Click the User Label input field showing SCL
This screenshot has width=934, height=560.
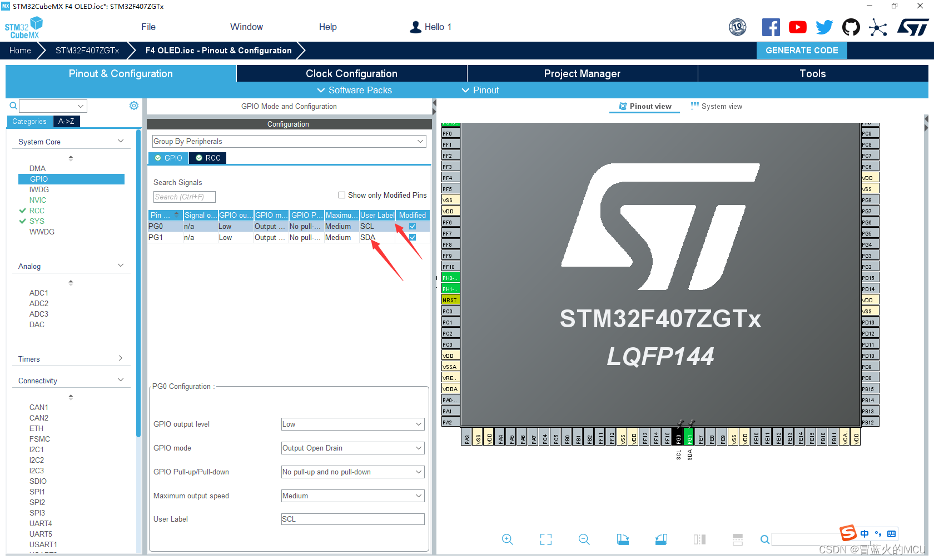coord(352,519)
